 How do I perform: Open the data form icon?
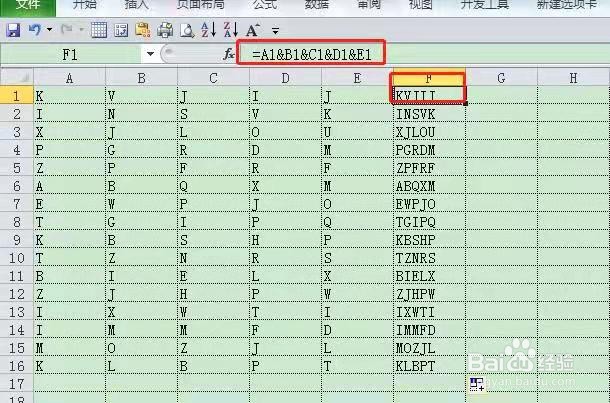[x=121, y=30]
